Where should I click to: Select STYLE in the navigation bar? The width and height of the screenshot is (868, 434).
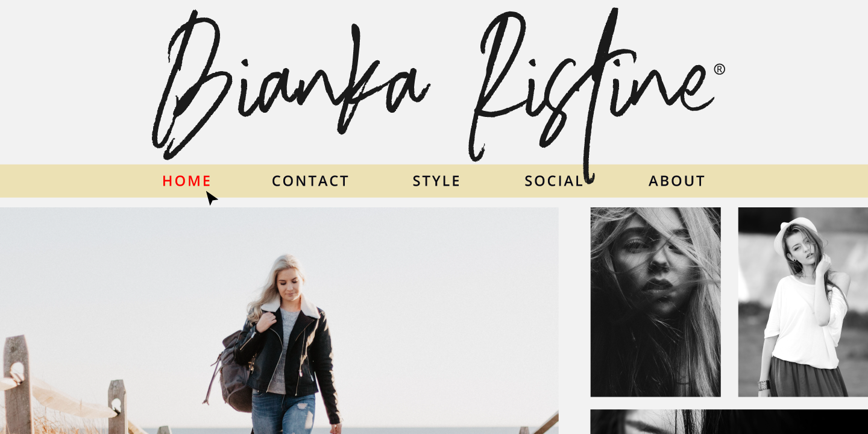436,181
